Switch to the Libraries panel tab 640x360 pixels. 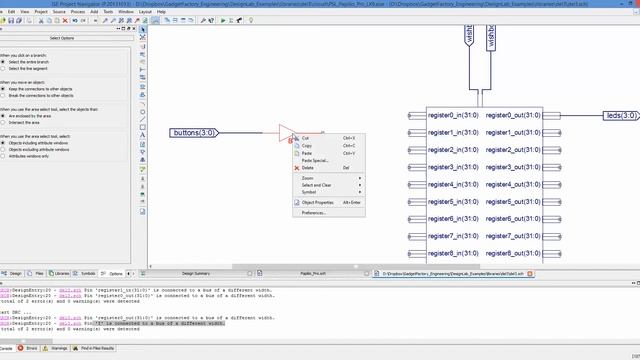click(59, 273)
